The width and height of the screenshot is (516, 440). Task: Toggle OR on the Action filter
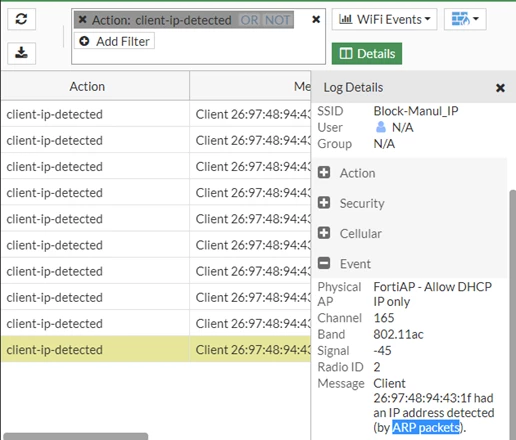point(250,20)
